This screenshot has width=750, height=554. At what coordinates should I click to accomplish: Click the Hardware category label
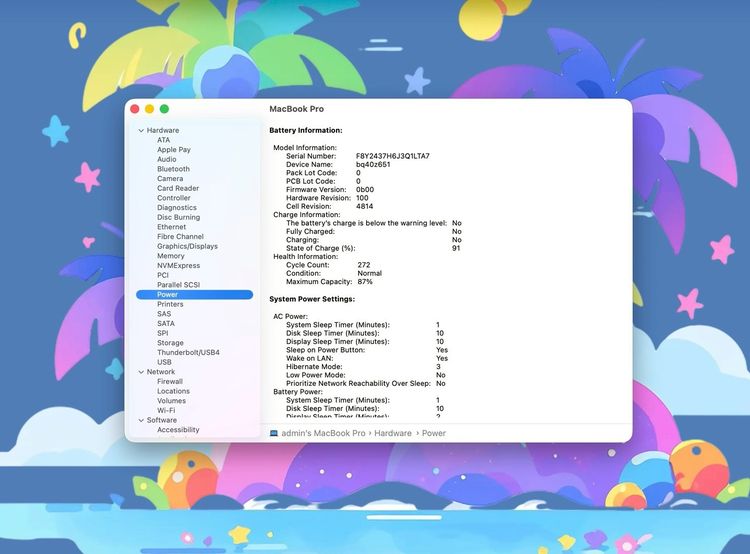tap(163, 130)
